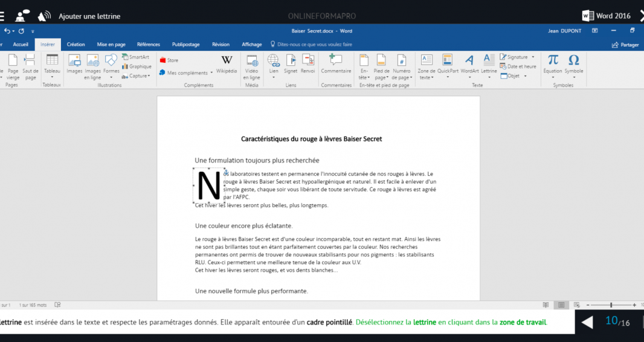Insert a SmartArt graphic
The image size is (644, 342).
[x=135, y=57]
